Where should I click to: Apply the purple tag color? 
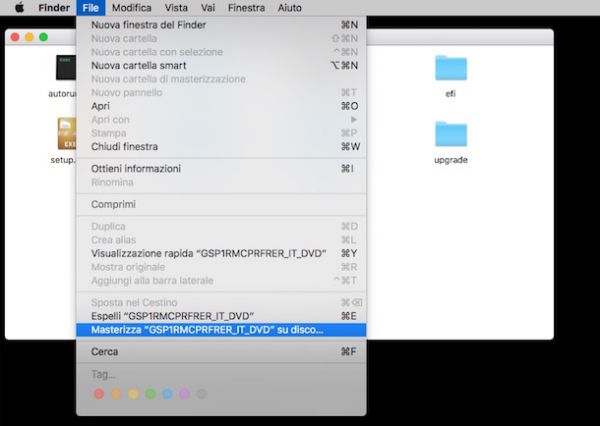click(184, 394)
